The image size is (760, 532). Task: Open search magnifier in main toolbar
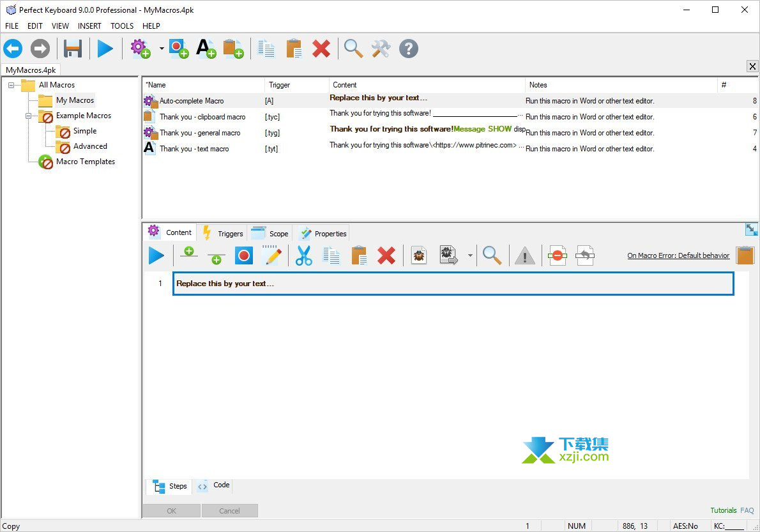click(x=353, y=49)
